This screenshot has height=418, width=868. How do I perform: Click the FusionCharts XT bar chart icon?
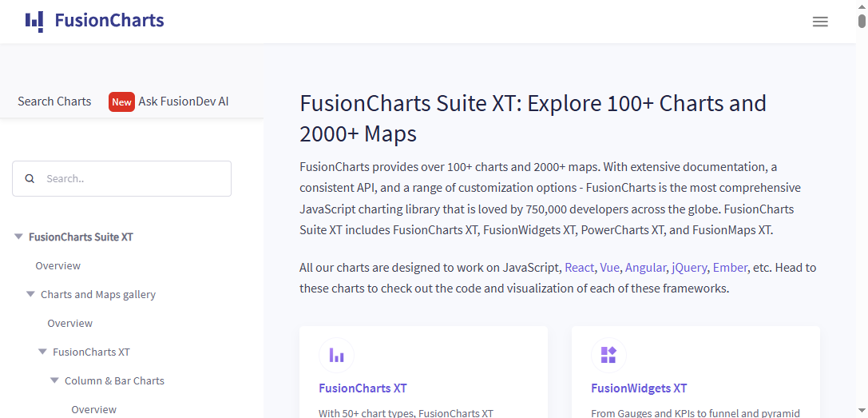click(336, 355)
